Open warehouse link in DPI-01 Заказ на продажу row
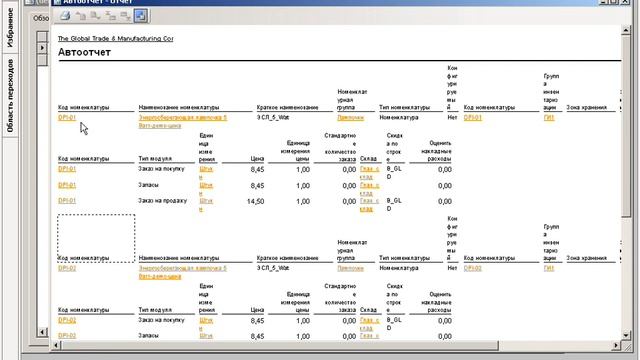Viewport: 640px width, 360px height. 369,205
